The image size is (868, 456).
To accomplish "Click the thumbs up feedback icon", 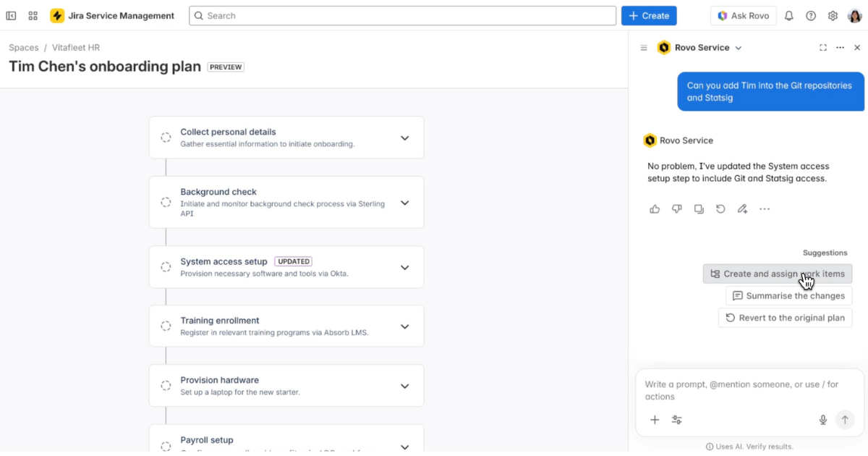I will [655, 209].
